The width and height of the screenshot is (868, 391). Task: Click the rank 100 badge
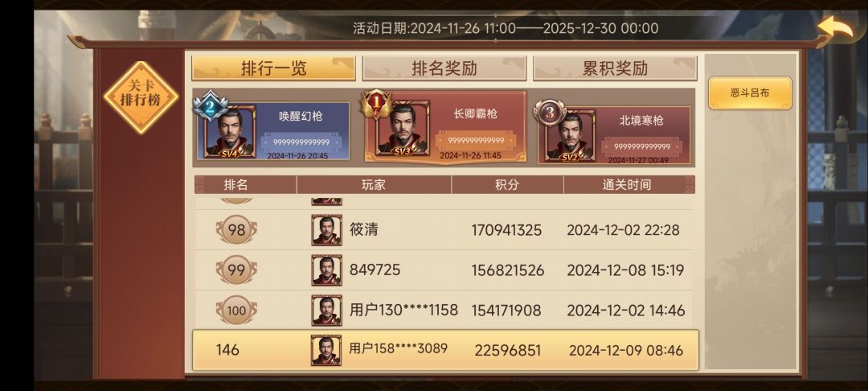coord(236,310)
